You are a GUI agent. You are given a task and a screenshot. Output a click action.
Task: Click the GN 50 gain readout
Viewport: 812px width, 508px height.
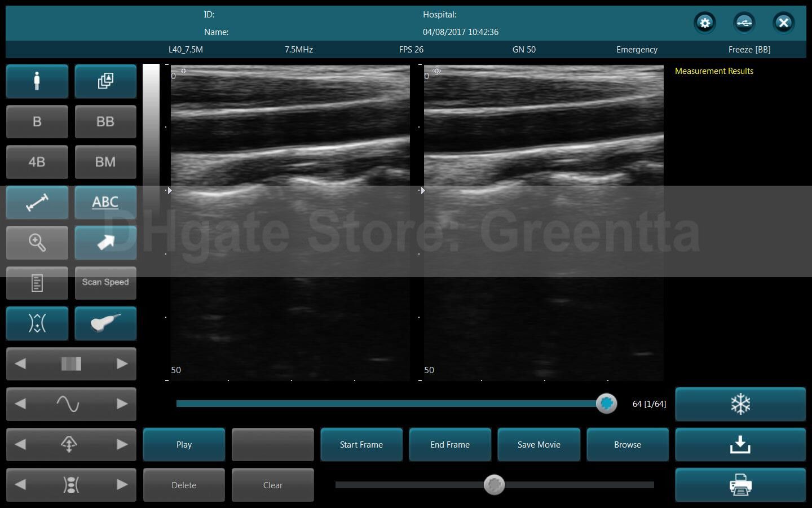[x=524, y=50]
